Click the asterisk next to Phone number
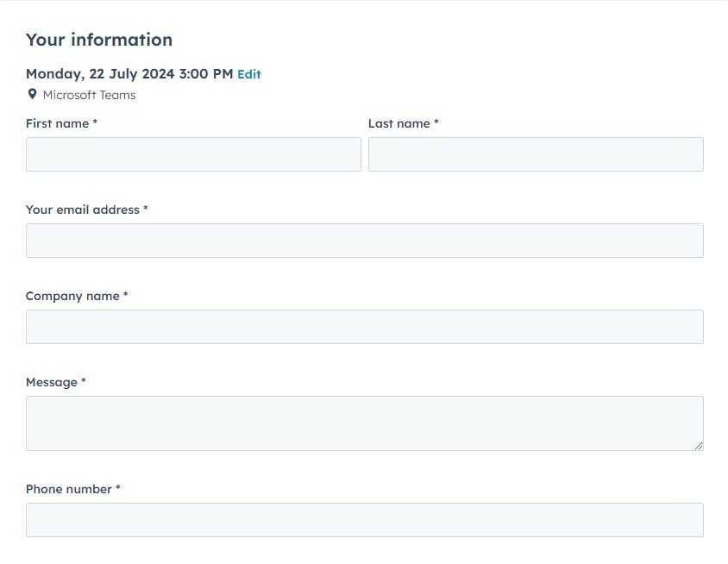Screen dimensions: 728x564 click(118, 489)
